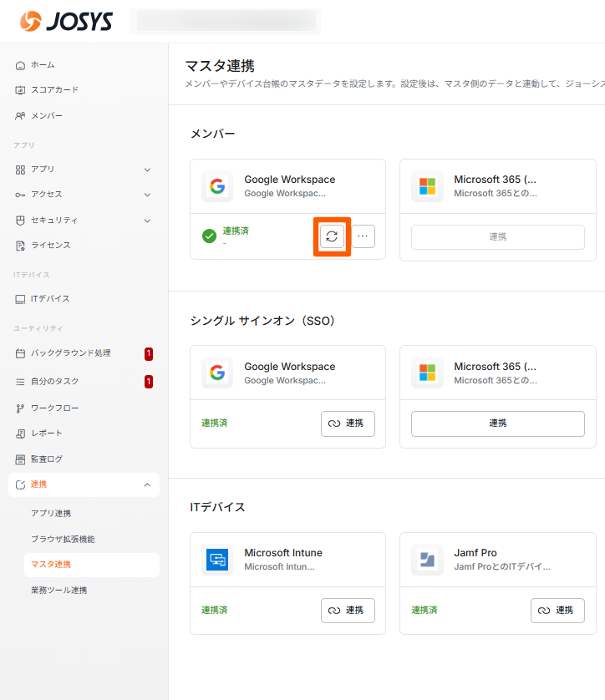Image resolution: width=605 pixels, height=700 pixels.
Task: Click the Jamf Pro logo icon
Action: point(427,560)
